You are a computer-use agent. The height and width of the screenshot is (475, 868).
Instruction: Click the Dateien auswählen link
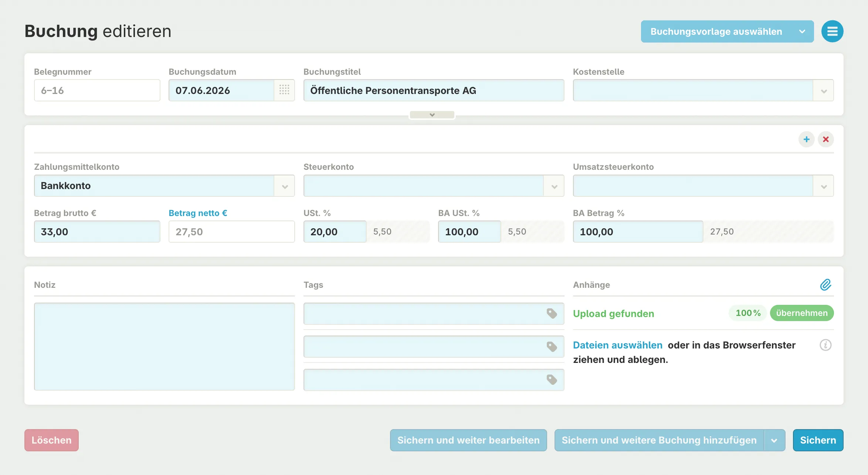coord(617,345)
